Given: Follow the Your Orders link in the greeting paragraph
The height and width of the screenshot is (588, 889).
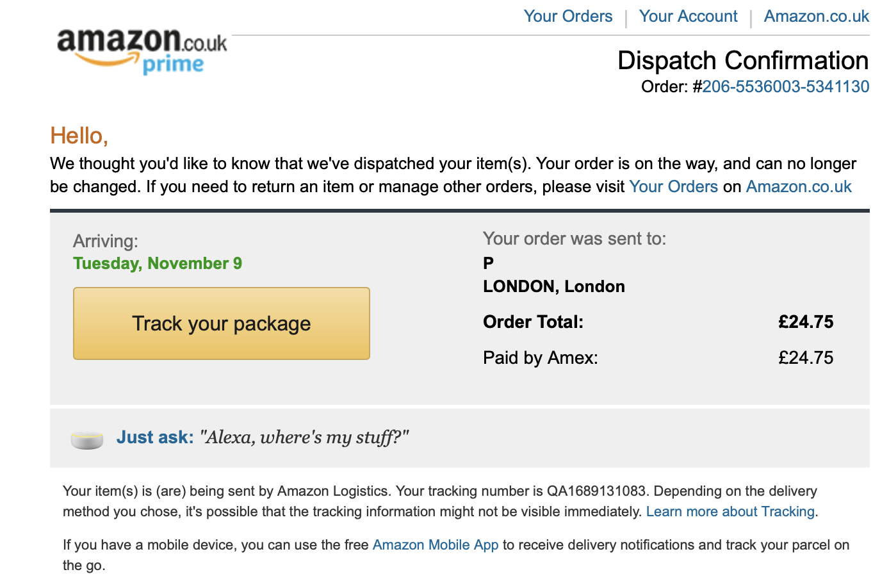Looking at the screenshot, I should (673, 186).
